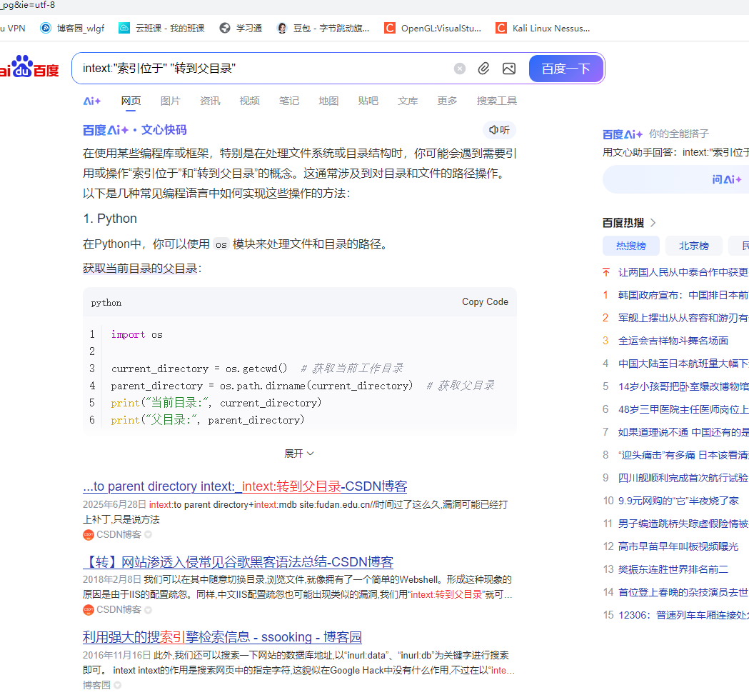This screenshot has height=700, width=749.
Task: Click the paperclip file upload icon
Action: coord(483,69)
